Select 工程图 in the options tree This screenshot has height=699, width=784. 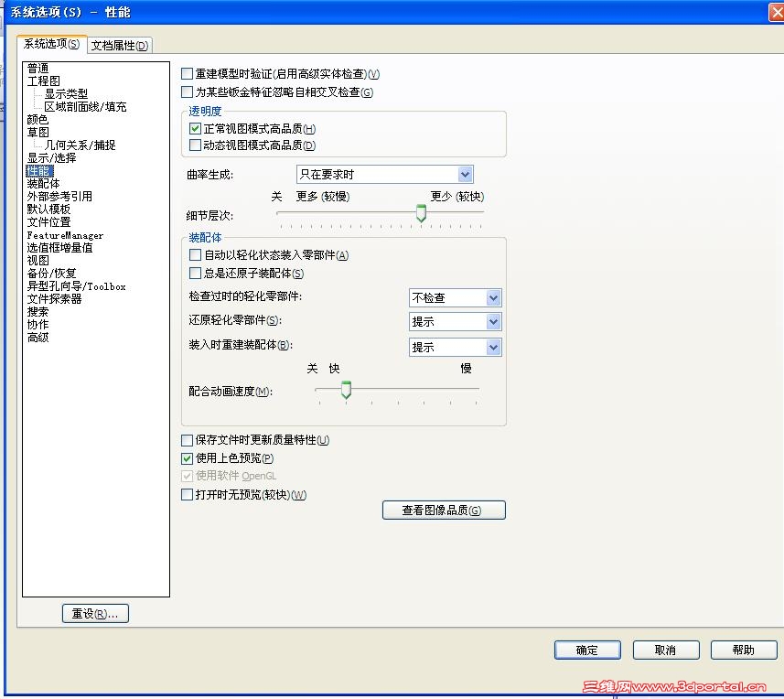[x=44, y=81]
